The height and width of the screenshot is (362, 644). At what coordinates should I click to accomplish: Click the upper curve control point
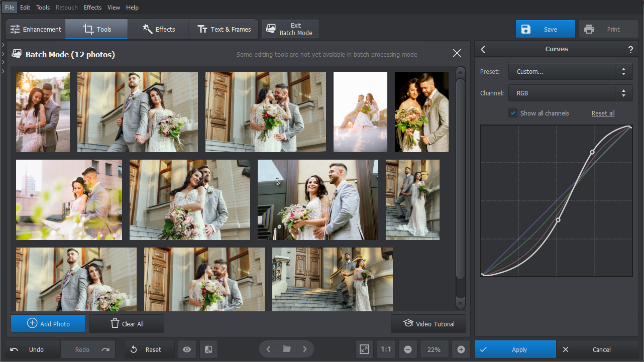[592, 152]
